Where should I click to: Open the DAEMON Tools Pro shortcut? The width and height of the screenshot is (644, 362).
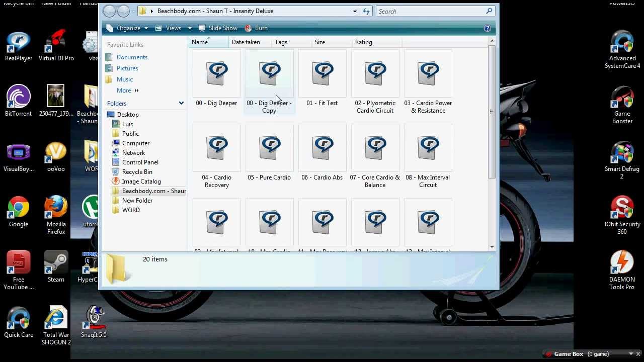[x=622, y=271]
